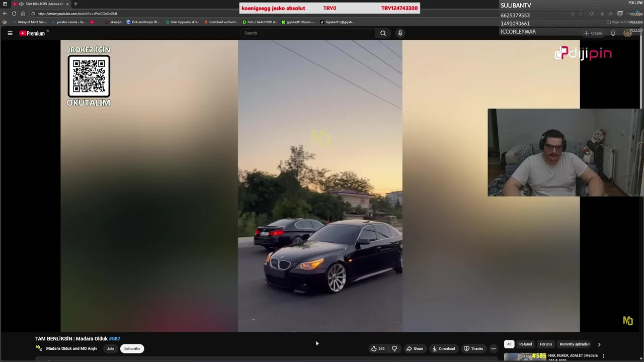Start voice search with the microphone icon
644x362 pixels.
tap(400, 33)
